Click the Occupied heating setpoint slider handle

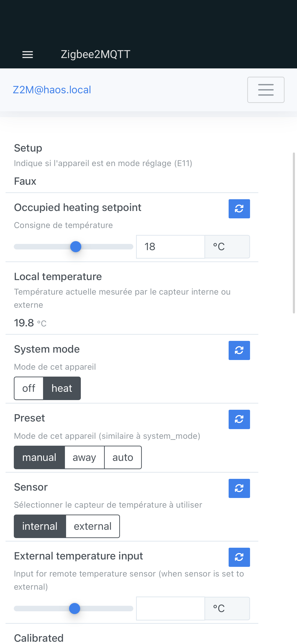click(x=76, y=247)
